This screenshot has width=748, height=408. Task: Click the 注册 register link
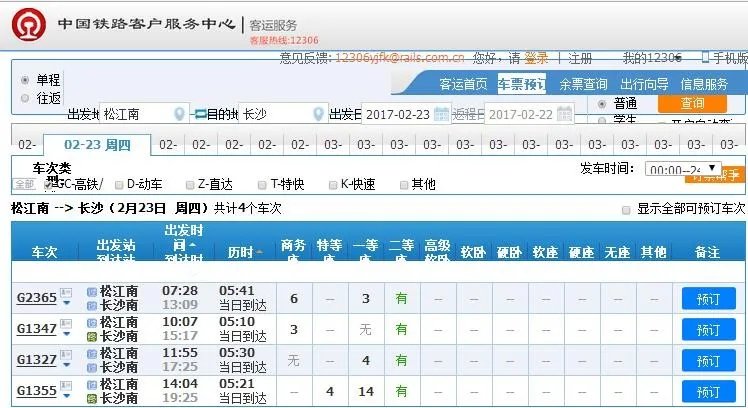(x=580, y=58)
